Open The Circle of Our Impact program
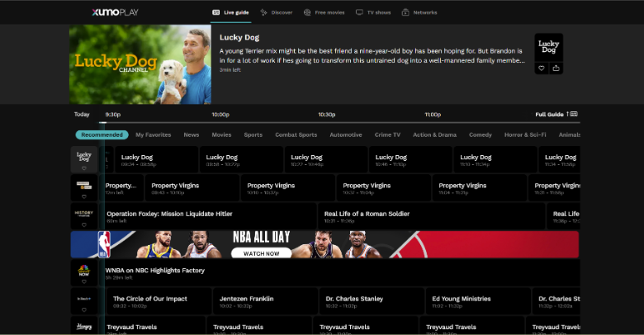This screenshot has height=335, width=644. (x=159, y=301)
